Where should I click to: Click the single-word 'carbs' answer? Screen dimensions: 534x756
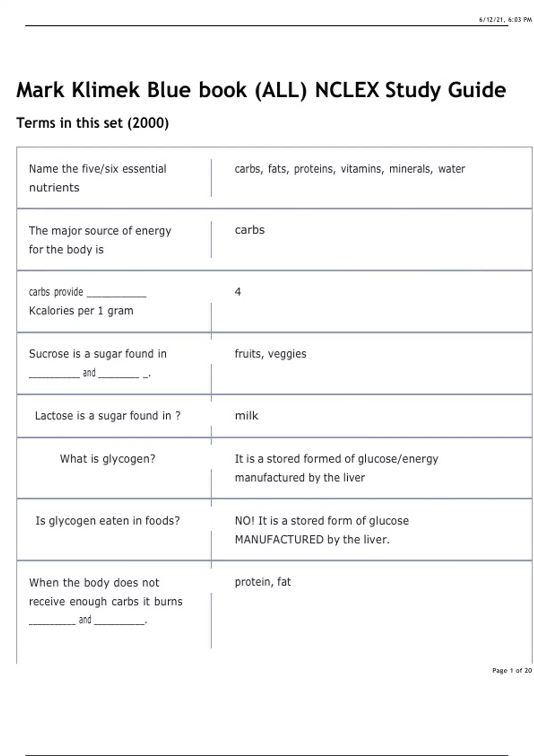pos(250,230)
